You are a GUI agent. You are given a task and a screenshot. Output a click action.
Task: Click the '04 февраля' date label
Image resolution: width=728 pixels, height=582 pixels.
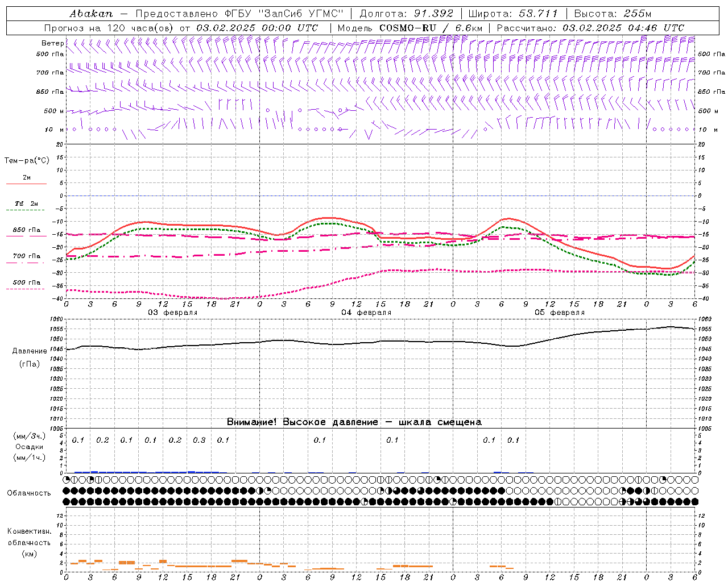pos(366,313)
